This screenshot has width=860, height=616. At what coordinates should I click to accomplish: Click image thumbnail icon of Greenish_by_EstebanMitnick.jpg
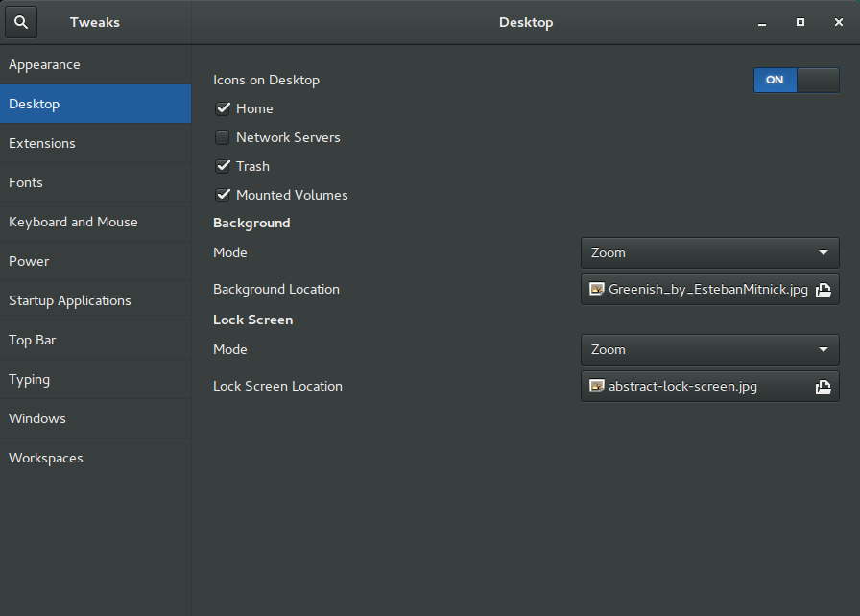pos(596,289)
